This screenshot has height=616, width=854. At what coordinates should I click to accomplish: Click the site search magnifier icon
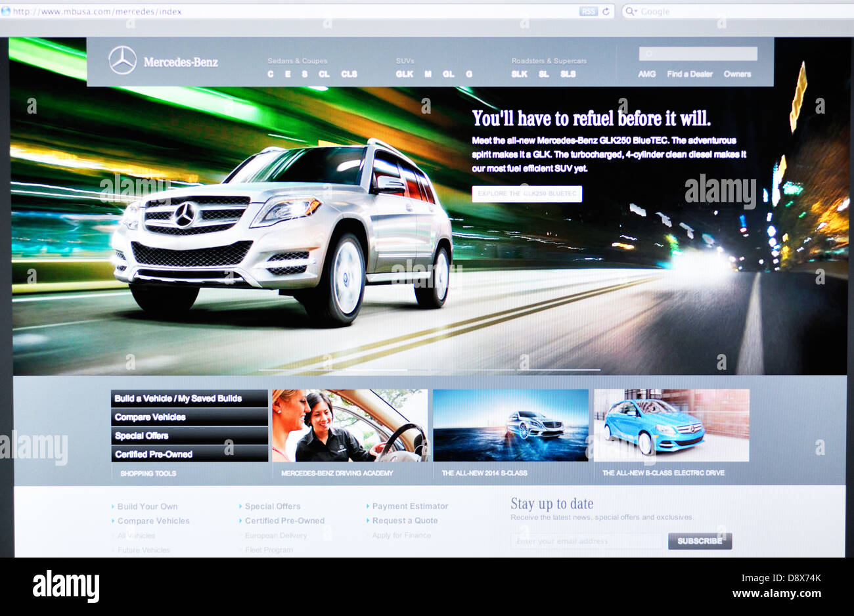pos(648,54)
